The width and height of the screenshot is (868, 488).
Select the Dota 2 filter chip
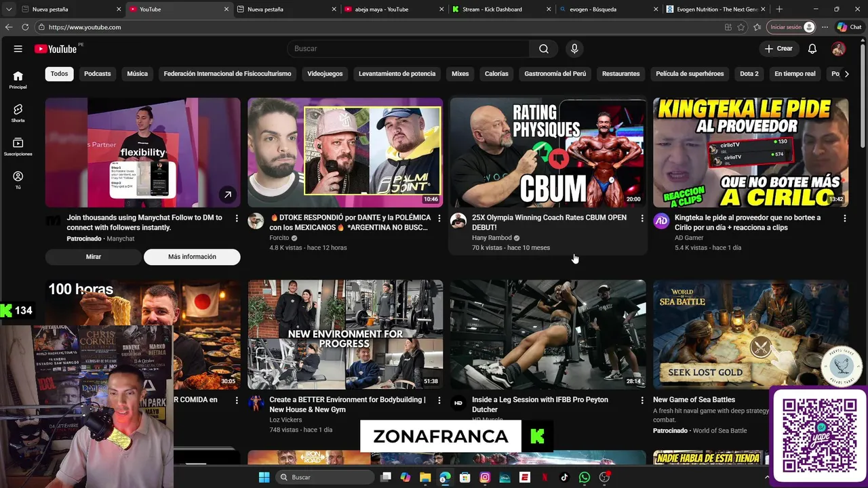tap(749, 74)
